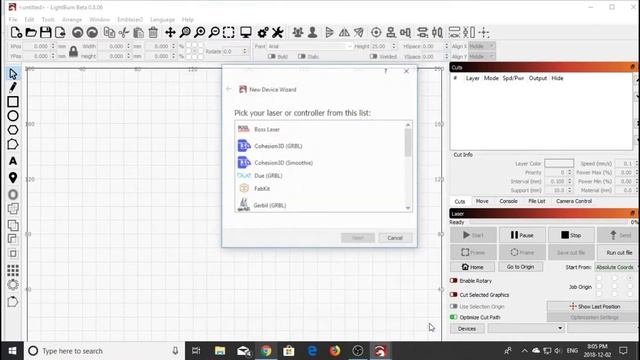The image size is (640, 360).
Task: Select the Text tool letter A
Action: (x=13, y=161)
